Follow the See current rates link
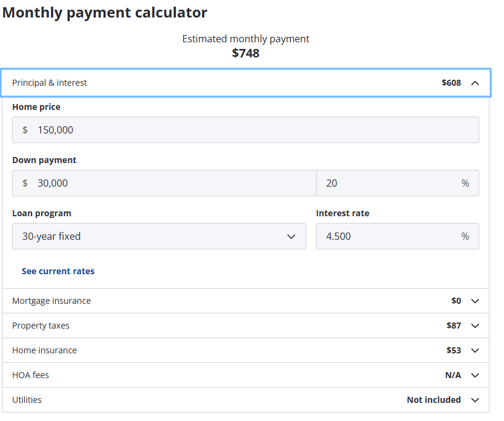Image resolution: width=504 pixels, height=421 pixels. click(58, 271)
